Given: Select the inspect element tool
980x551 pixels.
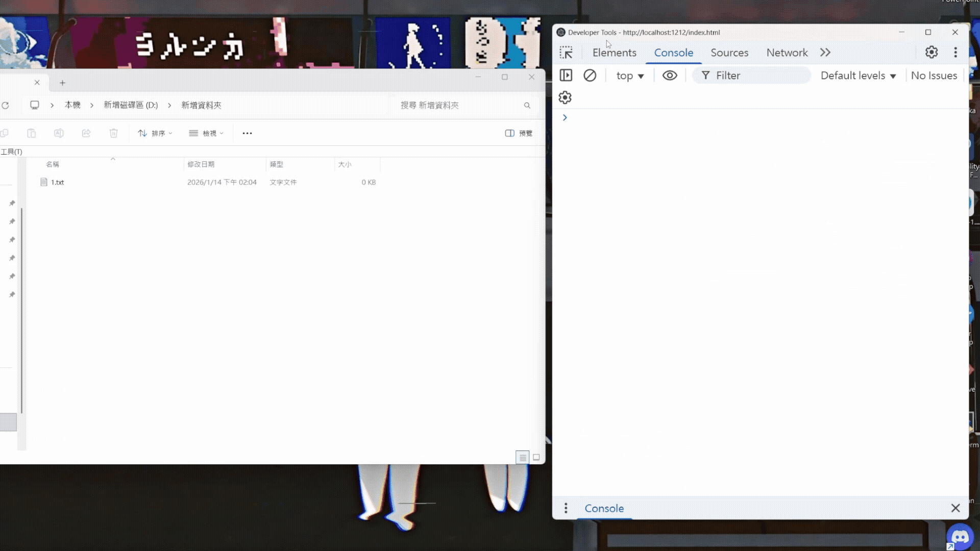Looking at the screenshot, I should pos(567,52).
